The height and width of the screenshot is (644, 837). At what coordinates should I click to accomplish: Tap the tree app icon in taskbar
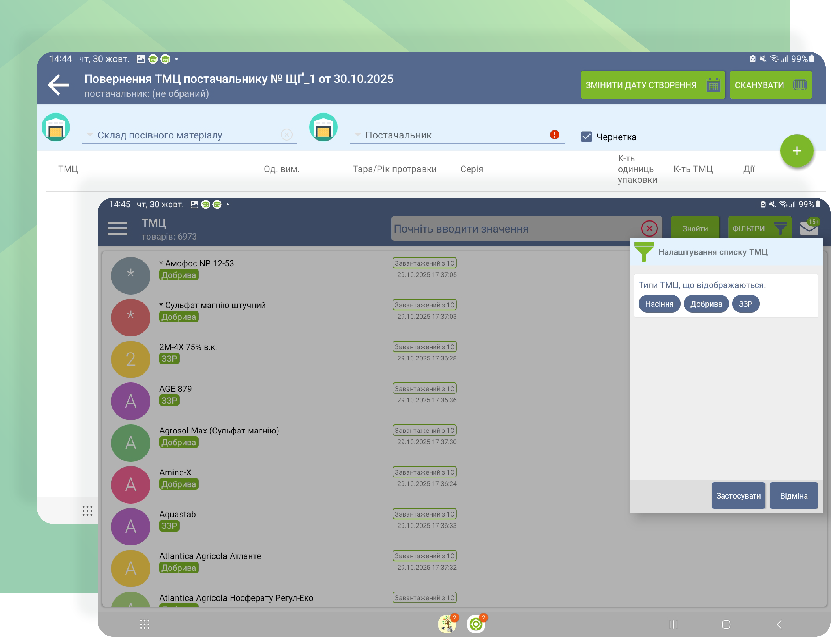point(447,624)
